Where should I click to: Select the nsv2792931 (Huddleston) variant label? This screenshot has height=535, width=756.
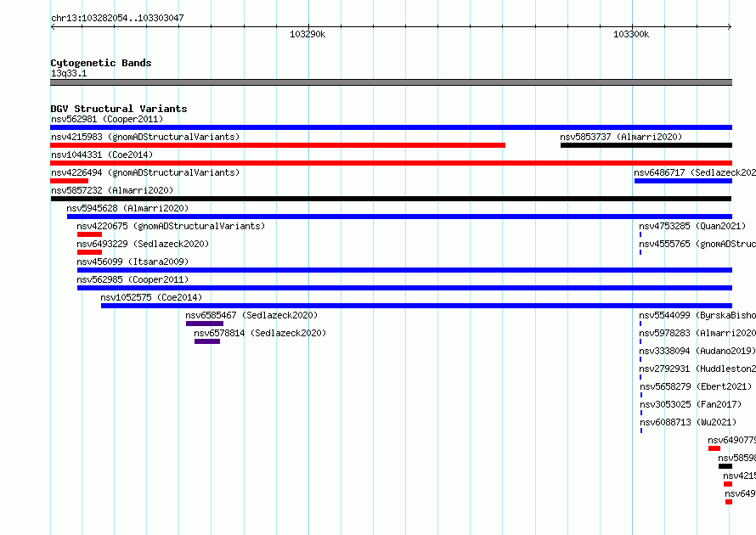pos(697,369)
